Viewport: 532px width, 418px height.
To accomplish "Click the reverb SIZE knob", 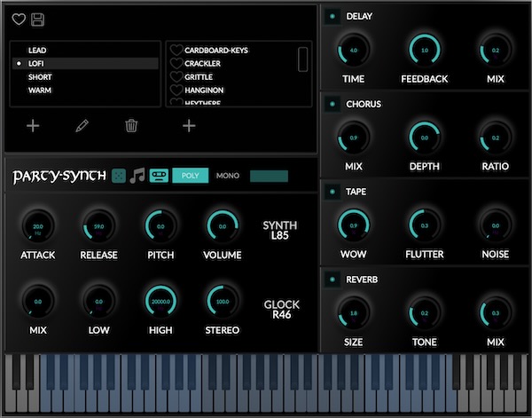I will [x=354, y=313].
